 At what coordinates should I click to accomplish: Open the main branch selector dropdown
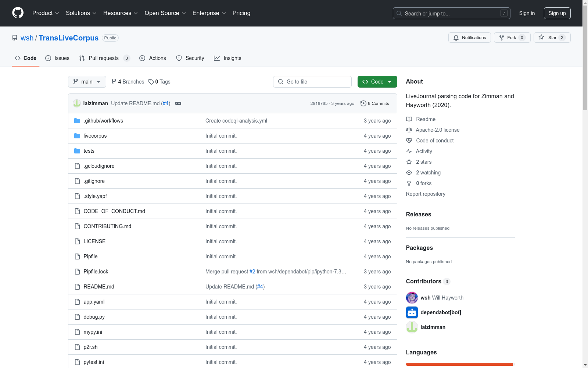(87, 82)
